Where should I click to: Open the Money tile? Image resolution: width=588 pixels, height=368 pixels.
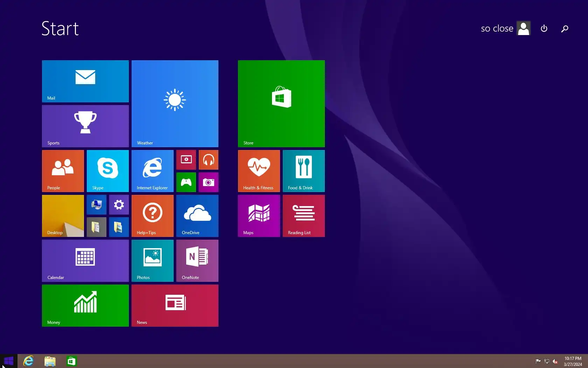coord(85,306)
